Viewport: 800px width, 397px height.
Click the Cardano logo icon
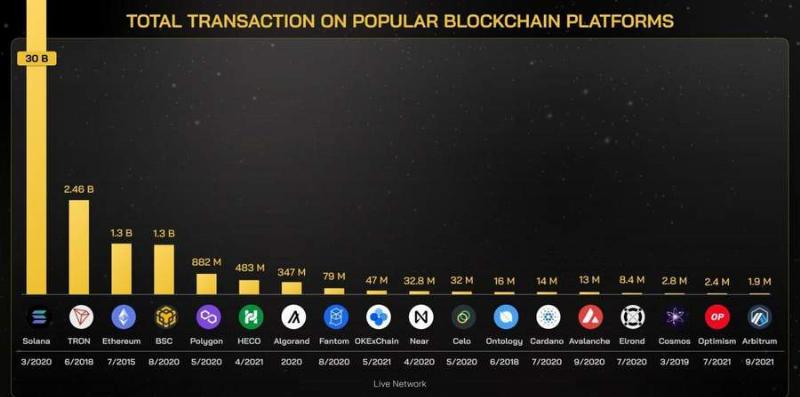[x=548, y=317]
